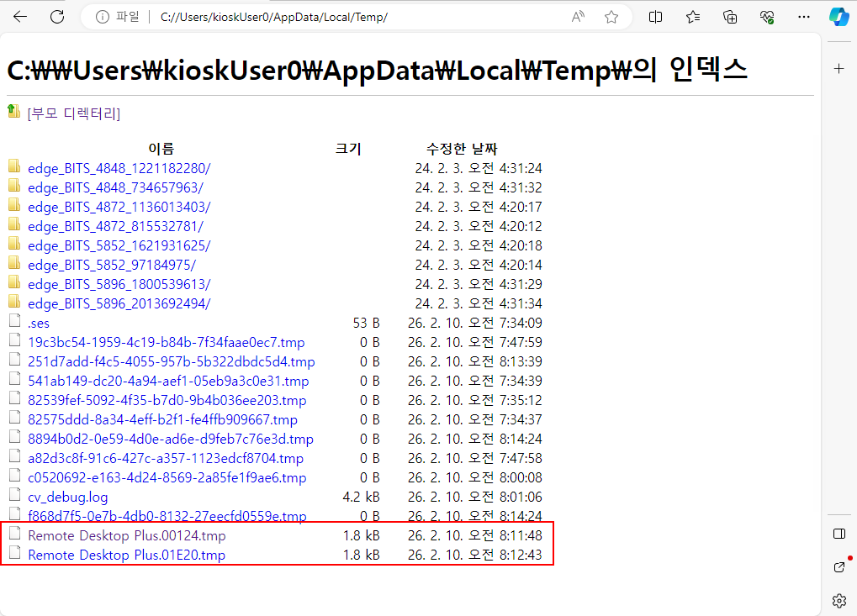
Task: Open sidebar settings gear icon
Action: (838, 600)
